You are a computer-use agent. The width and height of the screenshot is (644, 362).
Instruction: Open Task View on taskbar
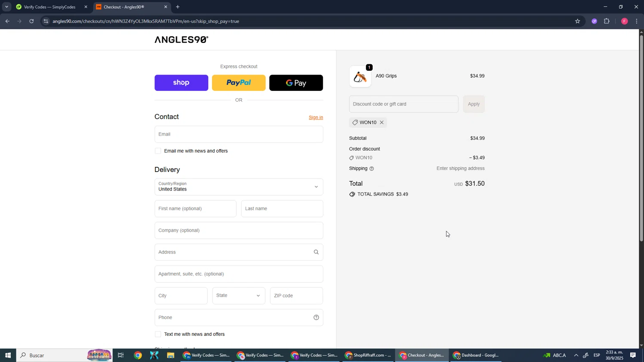point(121,355)
